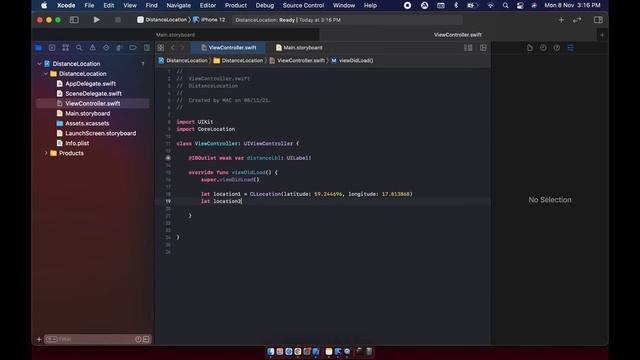This screenshot has height=360, width=640.
Task: Switch to the Main.storyboard editor tab
Action: [299, 48]
